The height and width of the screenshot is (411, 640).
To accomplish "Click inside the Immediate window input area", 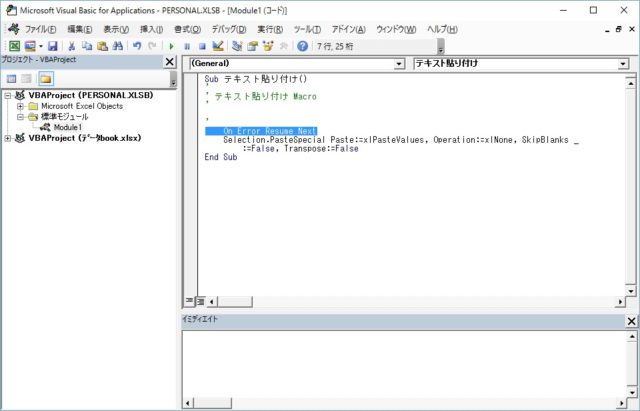I will (x=404, y=364).
